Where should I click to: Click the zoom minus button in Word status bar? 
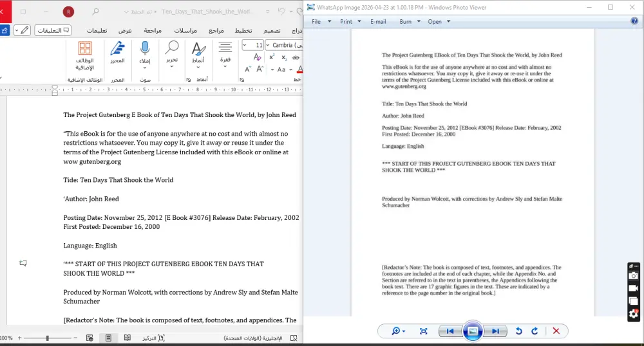[75, 338]
